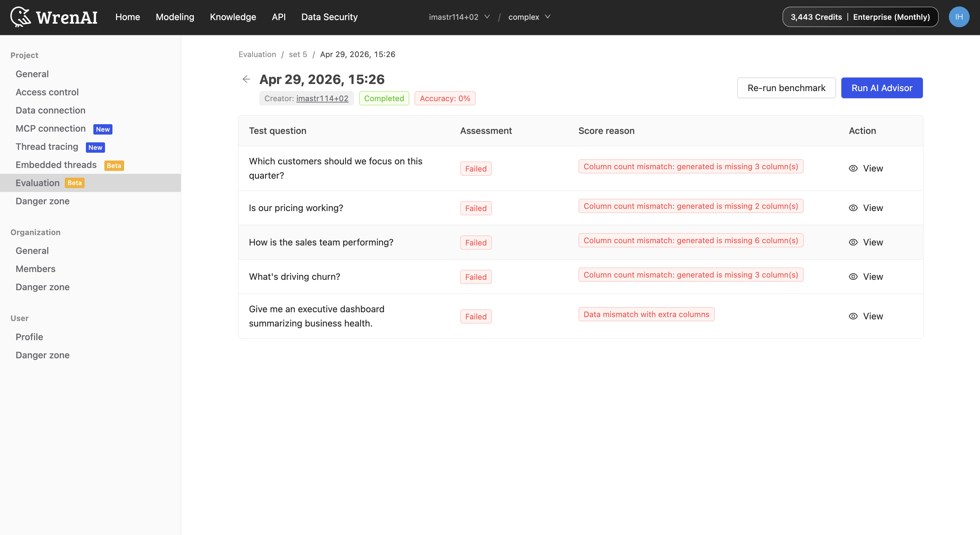980x535 pixels.
Task: Click eye icon for 'What's driving churn?' row
Action: click(853, 277)
